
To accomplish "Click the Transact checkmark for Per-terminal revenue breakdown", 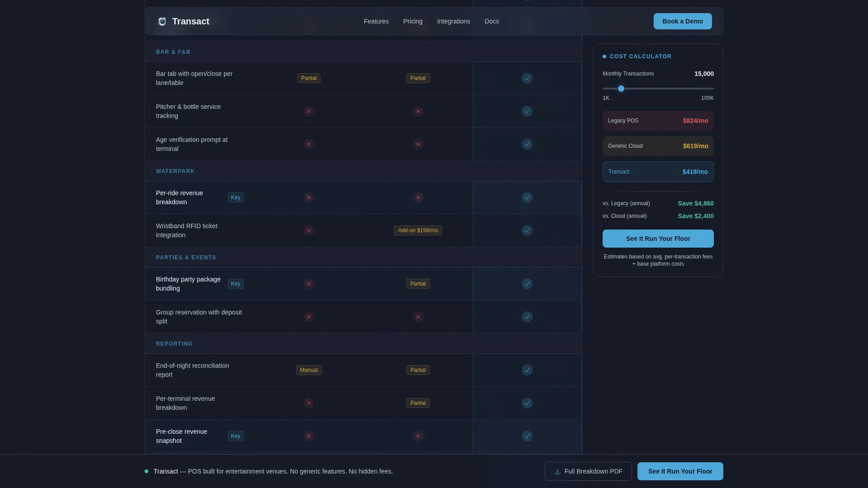I will point(527,403).
